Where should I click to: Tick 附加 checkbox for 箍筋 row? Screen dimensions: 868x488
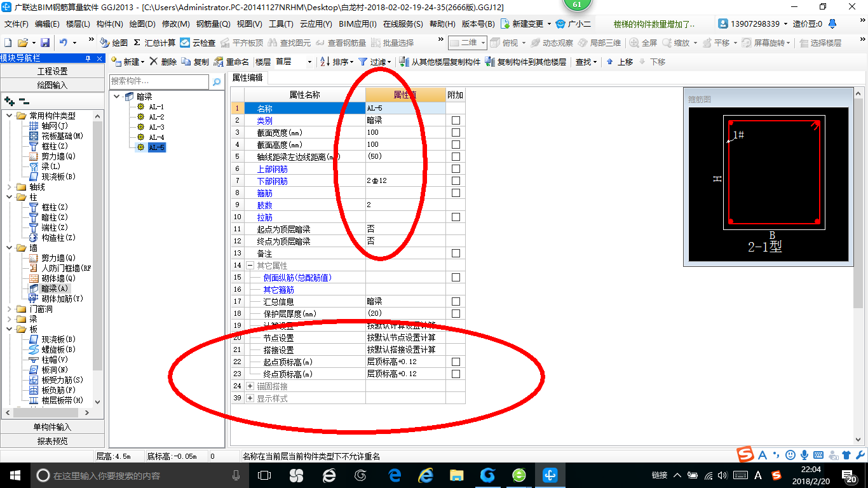tap(456, 193)
